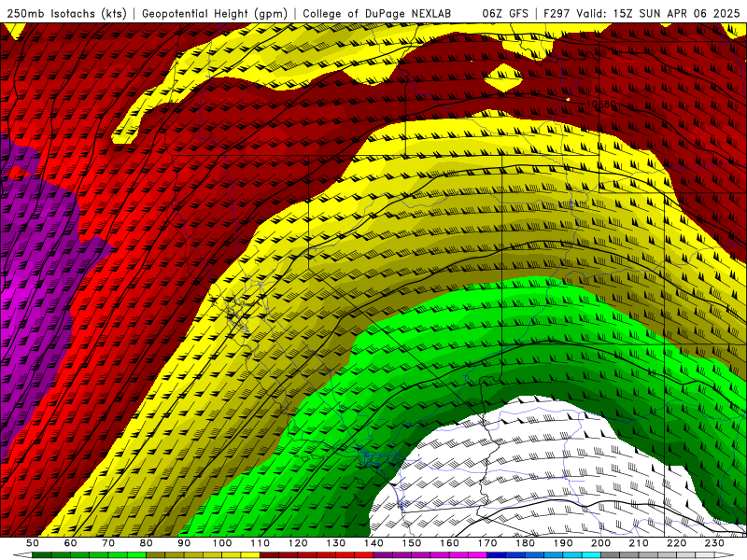Select the 90 knots scale label

tap(184, 543)
